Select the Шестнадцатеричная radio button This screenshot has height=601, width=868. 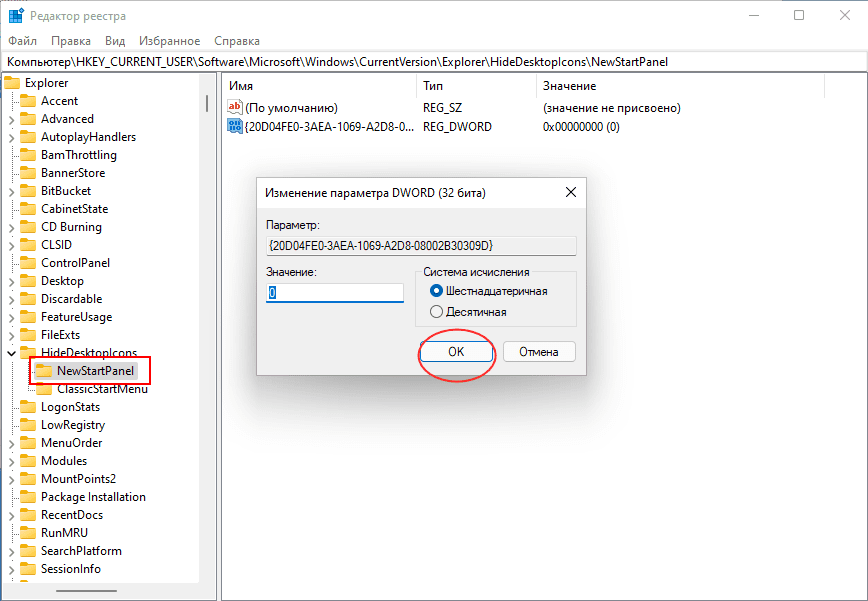point(436,291)
